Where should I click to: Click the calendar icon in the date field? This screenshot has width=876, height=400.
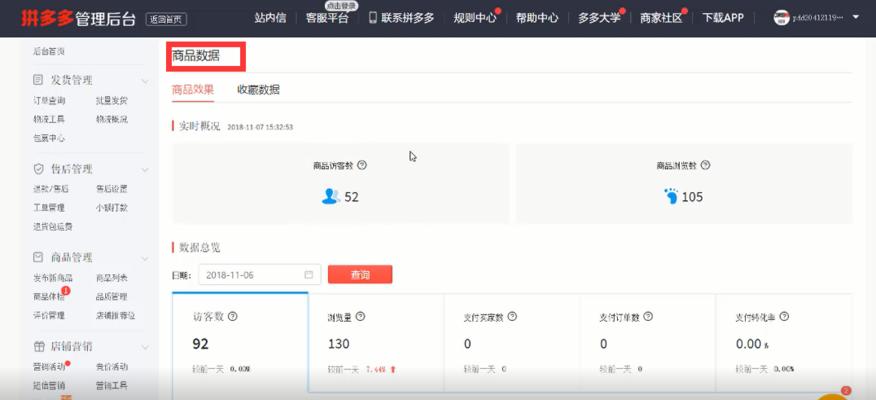point(308,274)
